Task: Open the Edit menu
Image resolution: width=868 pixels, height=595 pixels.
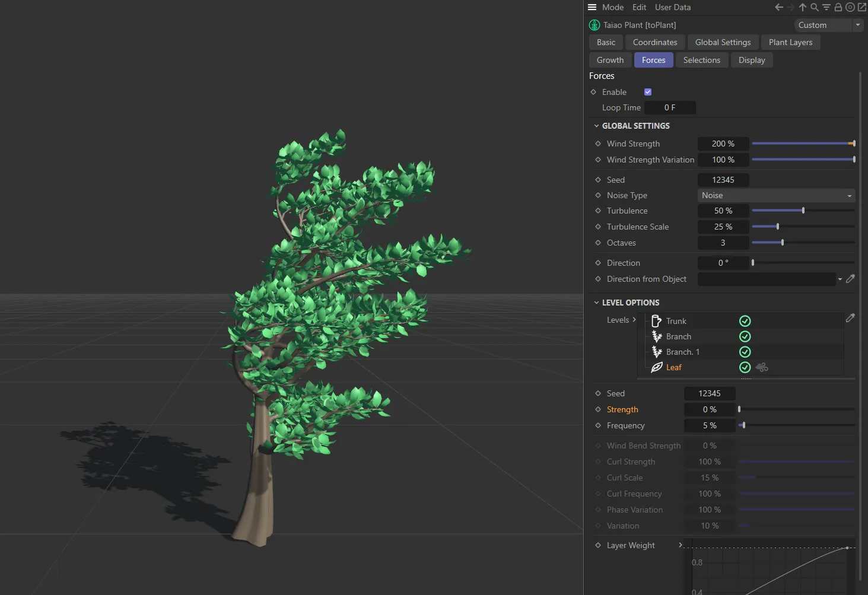Action: [x=639, y=7]
